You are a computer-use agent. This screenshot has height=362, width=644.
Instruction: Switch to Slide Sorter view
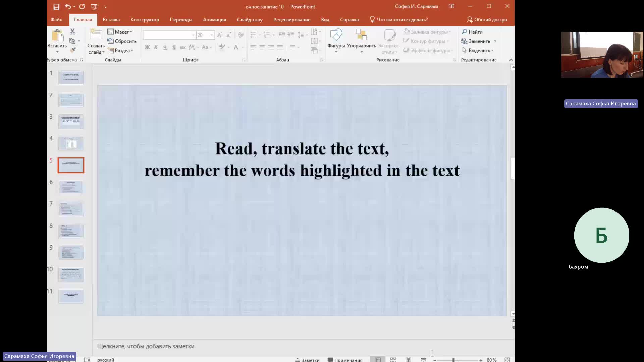393,360
